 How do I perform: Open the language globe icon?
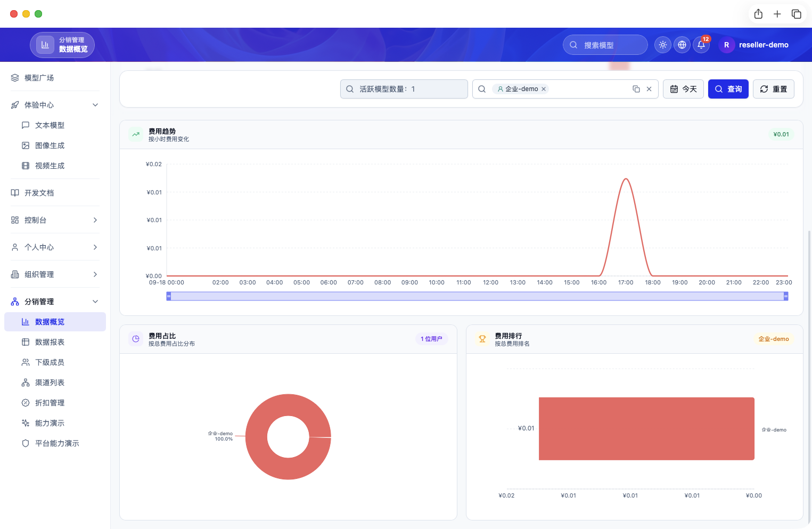coord(682,45)
